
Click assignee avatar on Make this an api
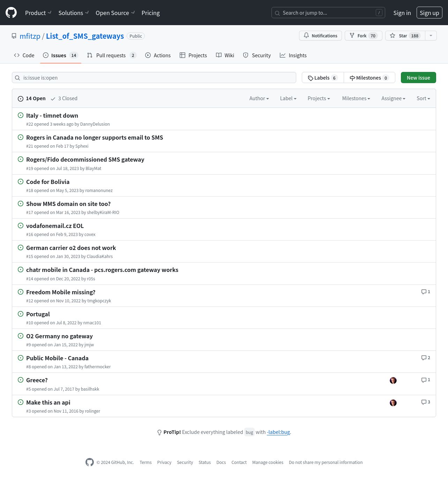393,403
